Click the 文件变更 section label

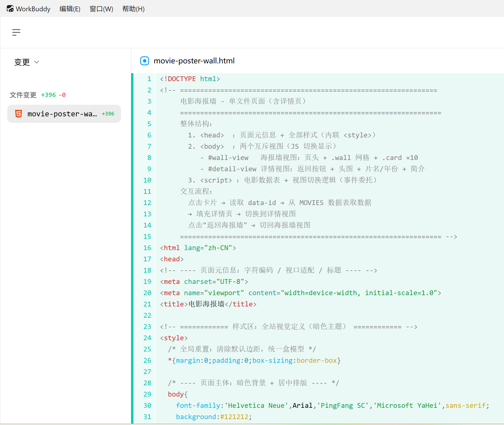pyautogui.click(x=23, y=95)
